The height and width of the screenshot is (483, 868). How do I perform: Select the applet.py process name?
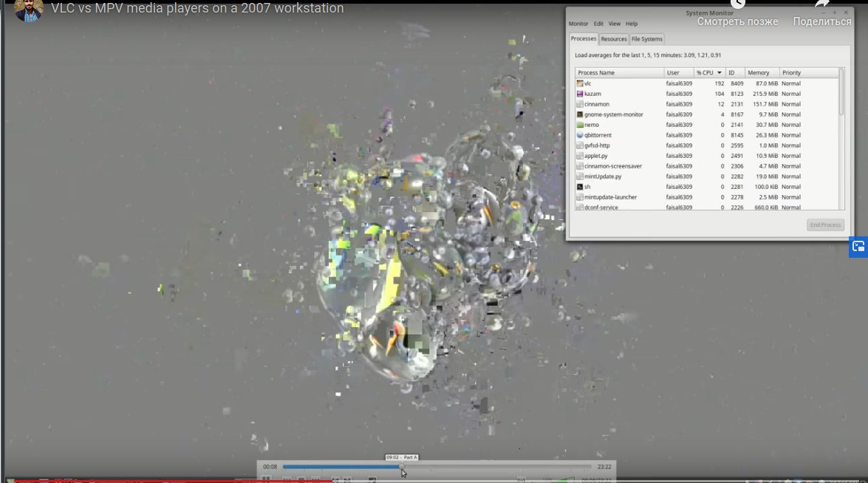tap(595, 156)
